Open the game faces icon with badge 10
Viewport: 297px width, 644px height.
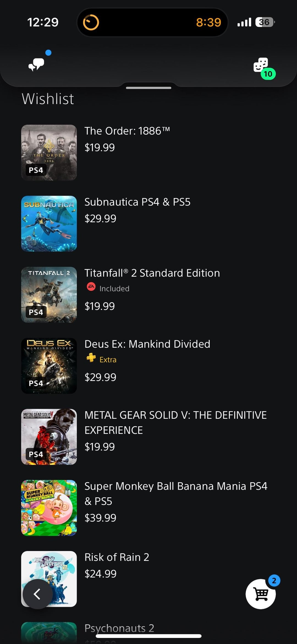(261, 65)
